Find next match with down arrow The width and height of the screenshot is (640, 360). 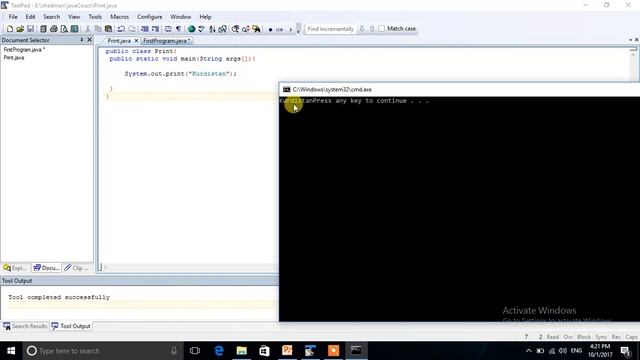(362, 29)
